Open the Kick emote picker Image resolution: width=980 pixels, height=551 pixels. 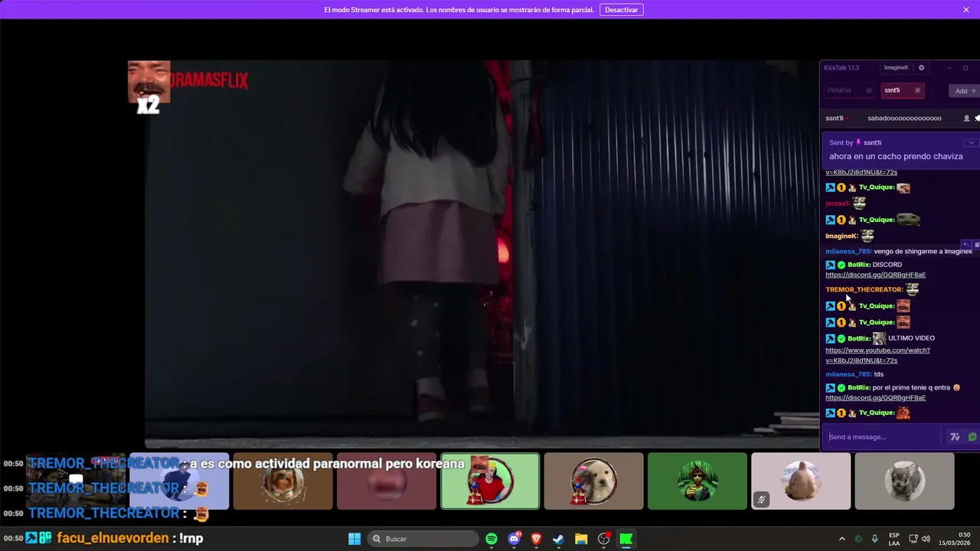(x=972, y=437)
